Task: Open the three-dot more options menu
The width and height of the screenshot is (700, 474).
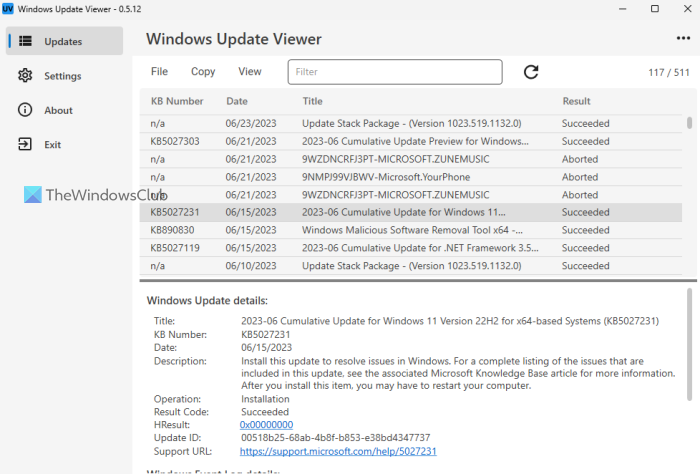Action: (683, 38)
